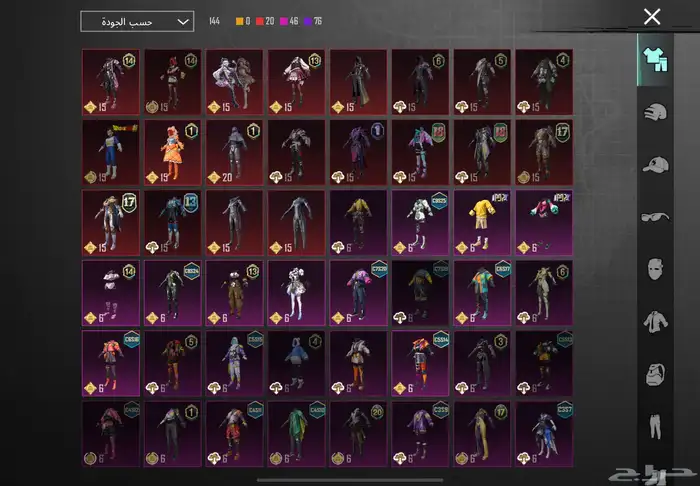Select the pink-sleeved outfit tagged C7S20
This screenshot has width=700, height=486.
[x=358, y=293]
